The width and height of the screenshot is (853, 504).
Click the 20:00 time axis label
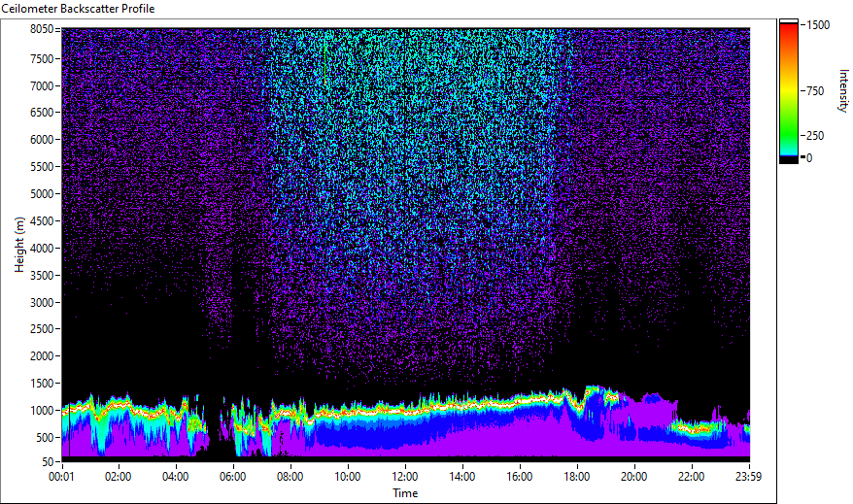pyautogui.click(x=634, y=477)
